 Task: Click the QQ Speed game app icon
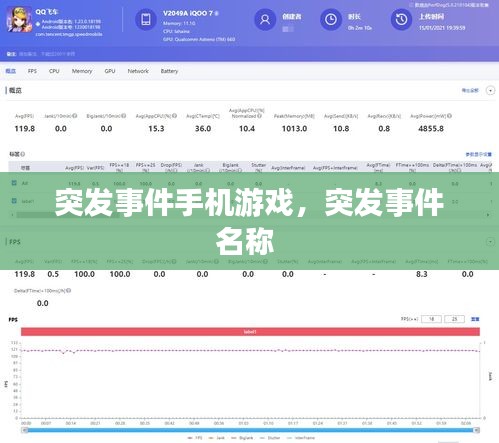[19, 19]
